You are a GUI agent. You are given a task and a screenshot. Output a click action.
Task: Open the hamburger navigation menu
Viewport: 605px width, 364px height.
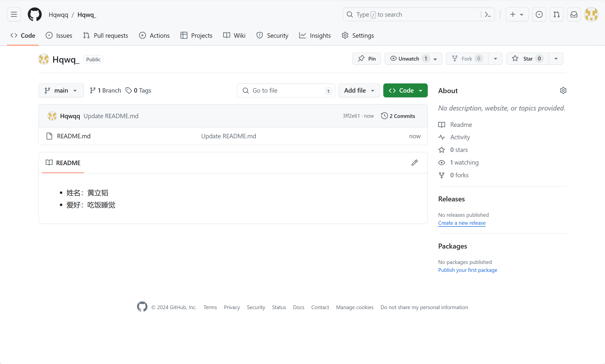(14, 14)
